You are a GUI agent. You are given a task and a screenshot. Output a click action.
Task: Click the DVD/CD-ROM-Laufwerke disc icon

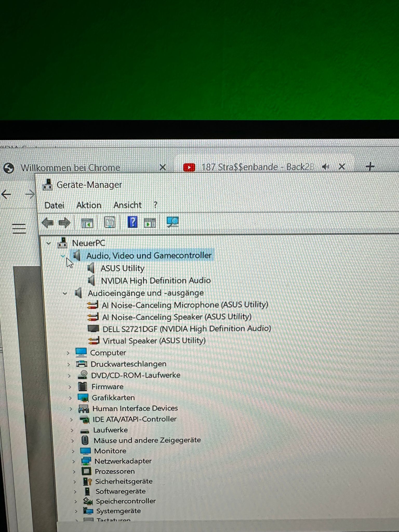(83, 375)
